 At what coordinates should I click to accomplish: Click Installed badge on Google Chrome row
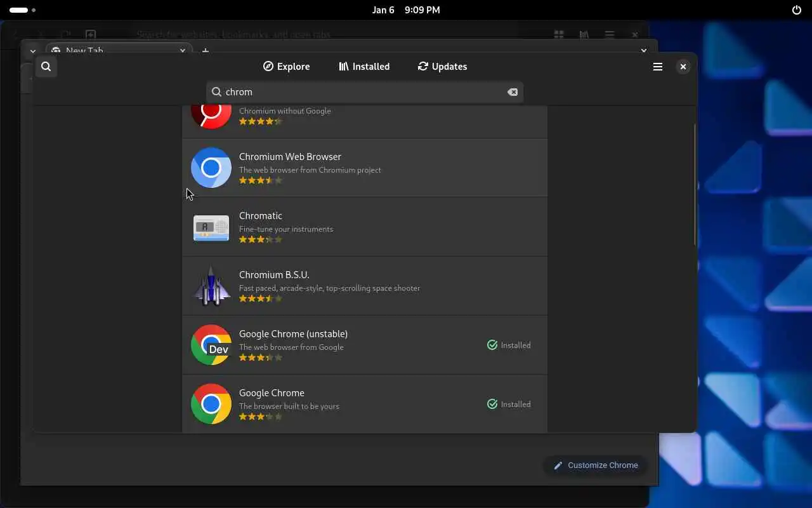point(509,404)
